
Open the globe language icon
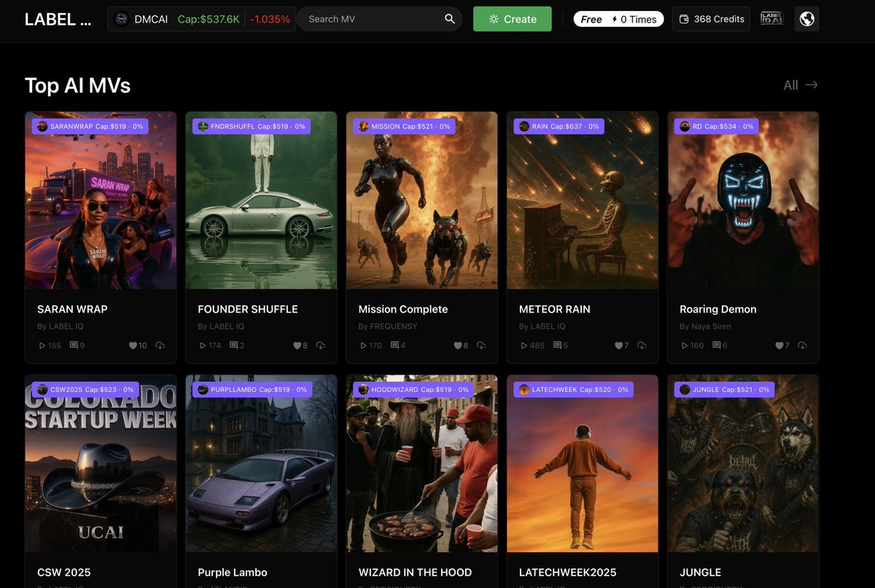(806, 19)
